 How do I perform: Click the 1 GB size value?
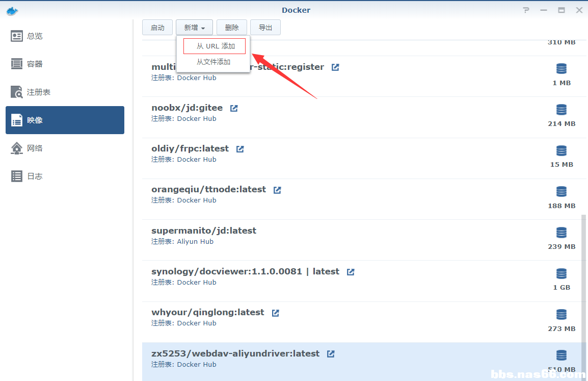[562, 288]
